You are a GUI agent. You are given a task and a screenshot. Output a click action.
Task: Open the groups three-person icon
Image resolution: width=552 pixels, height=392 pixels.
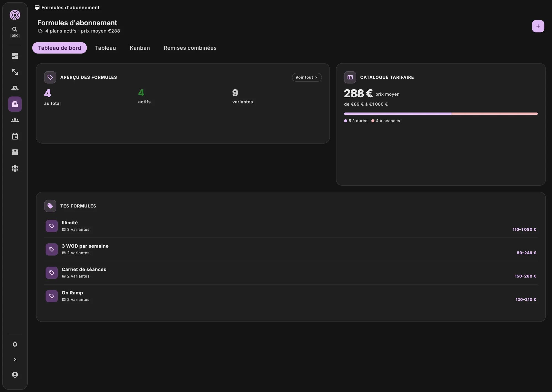click(x=15, y=120)
